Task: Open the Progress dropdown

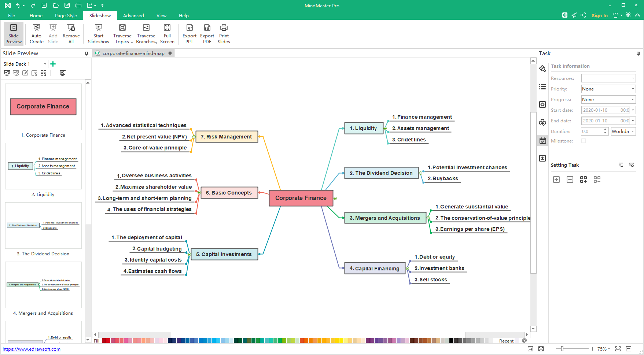Action: pos(608,100)
